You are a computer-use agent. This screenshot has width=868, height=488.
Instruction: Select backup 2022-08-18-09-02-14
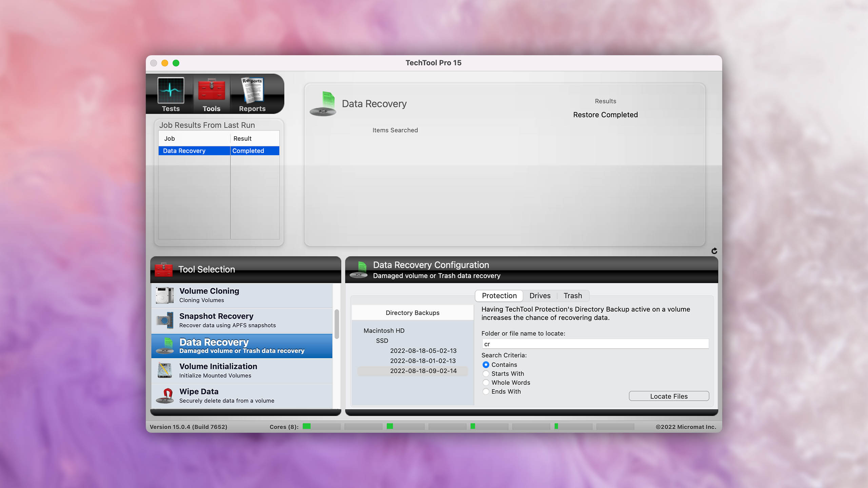coord(413,371)
